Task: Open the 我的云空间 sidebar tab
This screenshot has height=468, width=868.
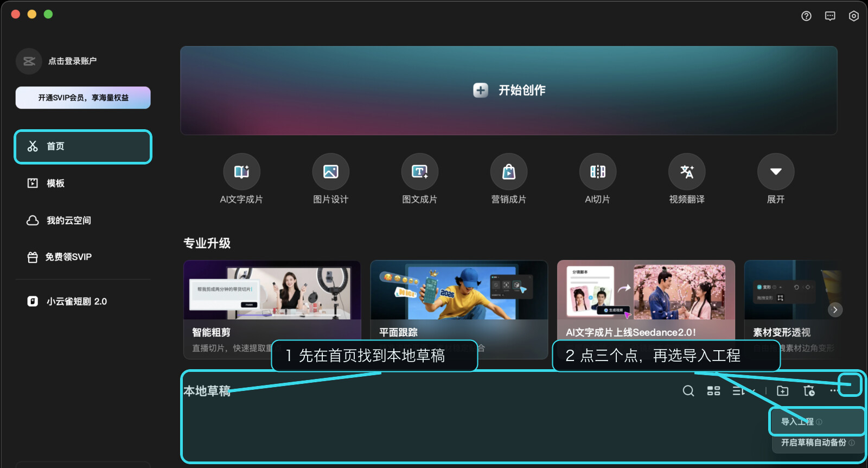Action: point(83,220)
